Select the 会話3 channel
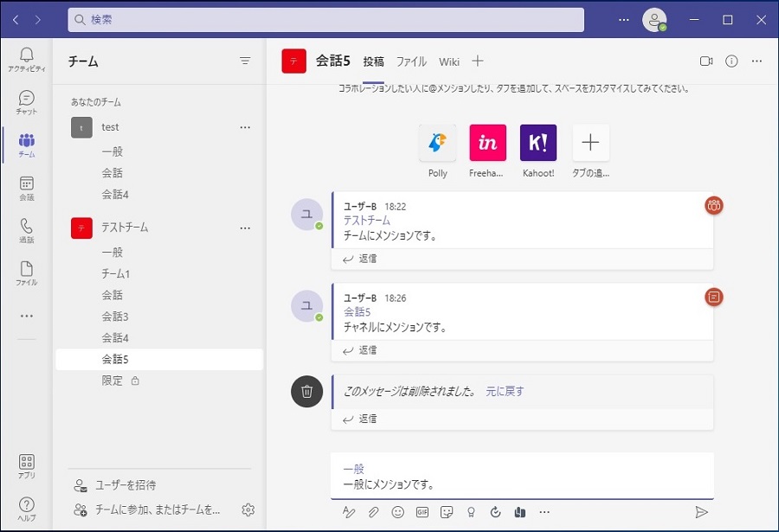Screen dimensions: 779x532 [x=115, y=317]
